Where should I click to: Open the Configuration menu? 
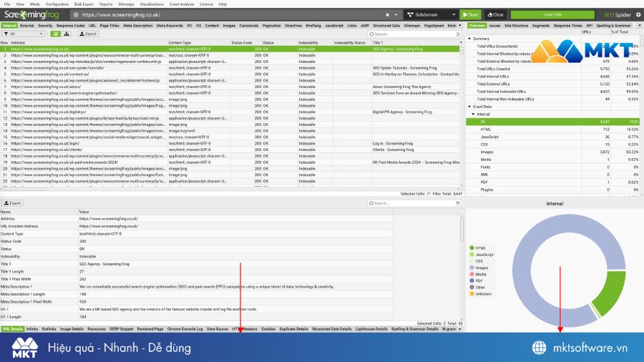(57, 4)
